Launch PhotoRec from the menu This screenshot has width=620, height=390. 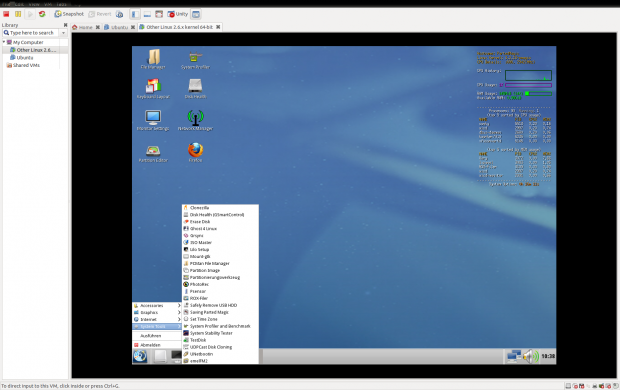(220, 284)
